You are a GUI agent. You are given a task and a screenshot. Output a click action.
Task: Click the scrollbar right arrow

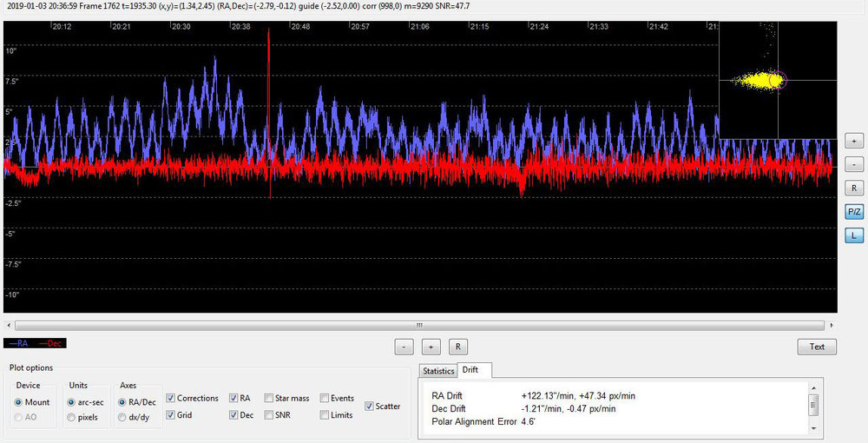point(831,325)
